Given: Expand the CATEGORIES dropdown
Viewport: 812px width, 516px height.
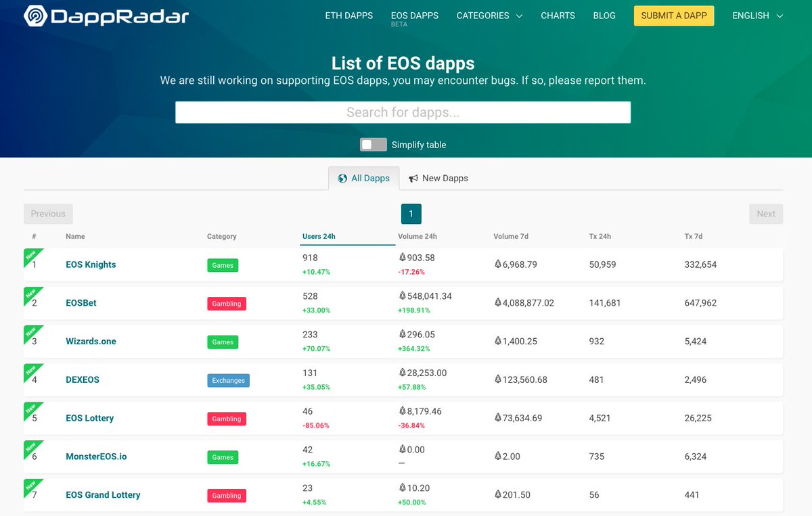Looking at the screenshot, I should pos(489,16).
